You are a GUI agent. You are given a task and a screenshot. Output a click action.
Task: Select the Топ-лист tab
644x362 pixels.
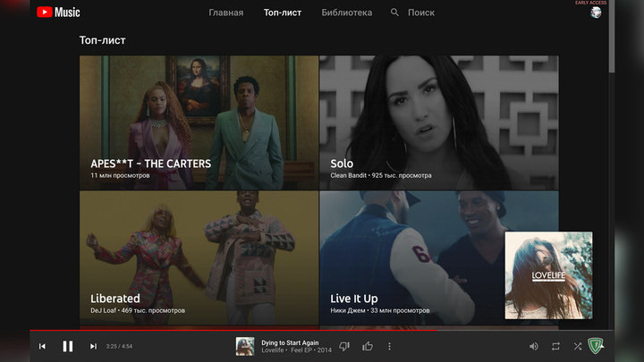pos(283,13)
